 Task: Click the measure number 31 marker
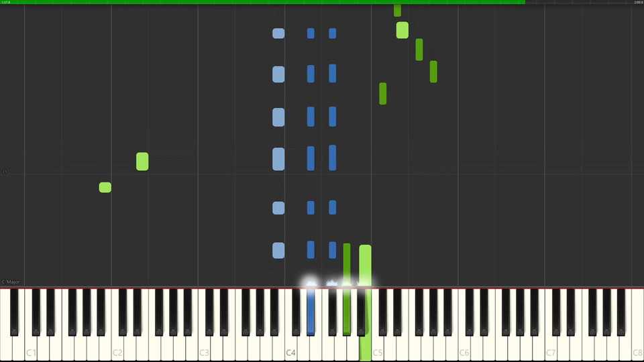point(4,172)
